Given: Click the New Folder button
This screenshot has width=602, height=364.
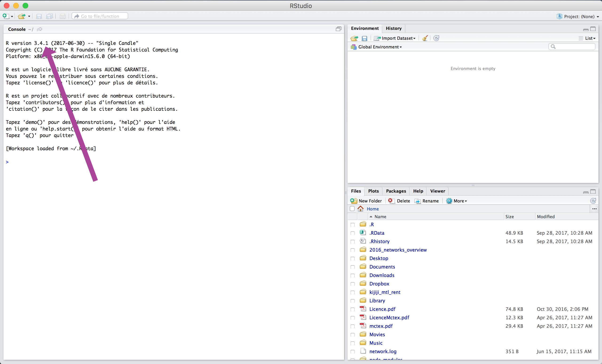Looking at the screenshot, I should 366,201.
